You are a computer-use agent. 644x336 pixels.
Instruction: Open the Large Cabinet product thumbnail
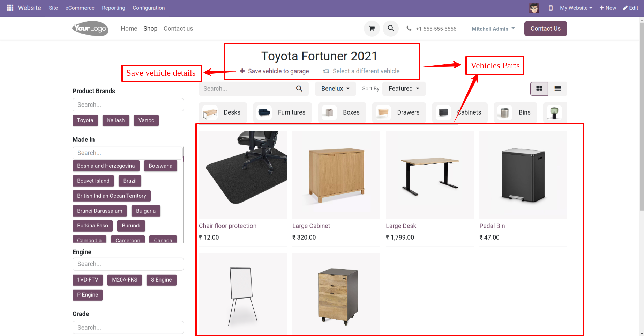pyautogui.click(x=336, y=175)
